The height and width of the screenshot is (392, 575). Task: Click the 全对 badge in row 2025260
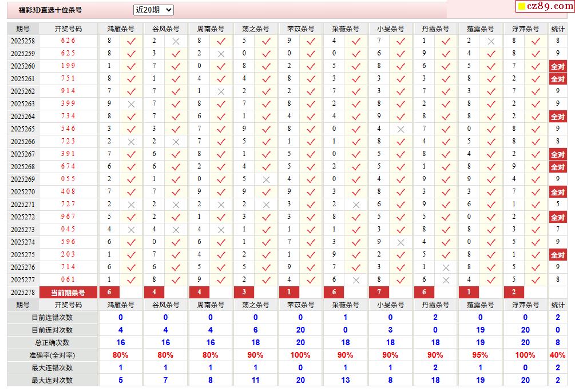point(558,66)
